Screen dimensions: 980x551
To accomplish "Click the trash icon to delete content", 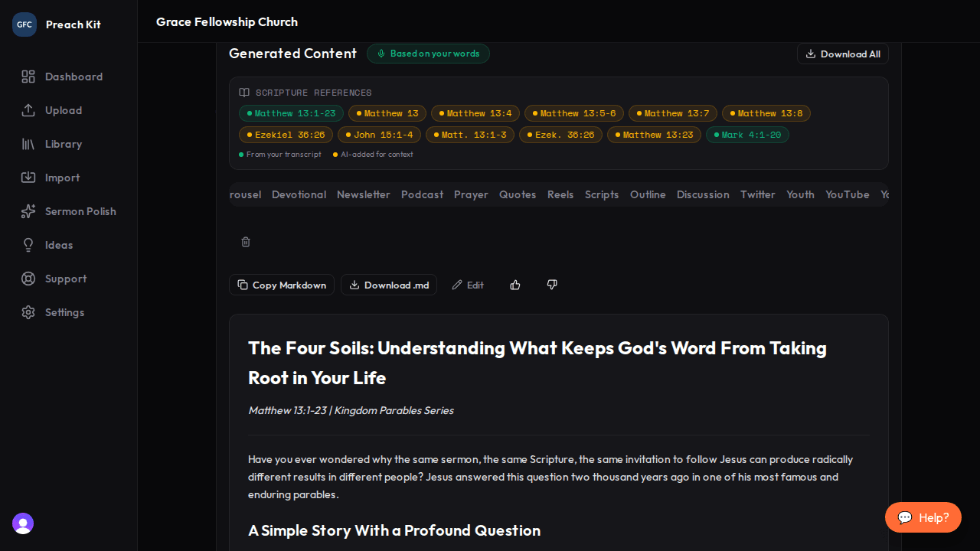I will (245, 242).
